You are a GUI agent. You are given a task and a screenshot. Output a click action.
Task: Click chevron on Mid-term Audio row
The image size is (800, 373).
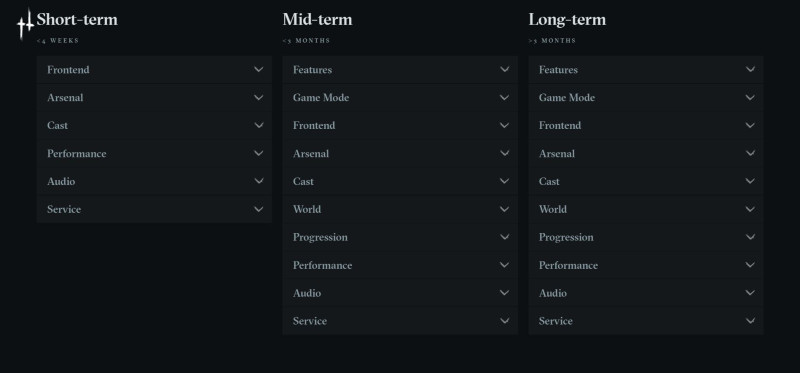pyautogui.click(x=505, y=293)
